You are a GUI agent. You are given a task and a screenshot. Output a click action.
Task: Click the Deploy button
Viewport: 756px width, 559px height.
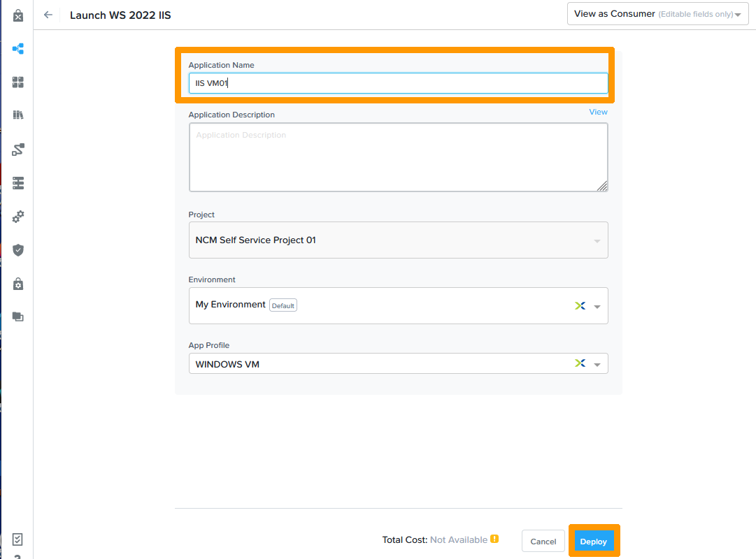pos(593,542)
